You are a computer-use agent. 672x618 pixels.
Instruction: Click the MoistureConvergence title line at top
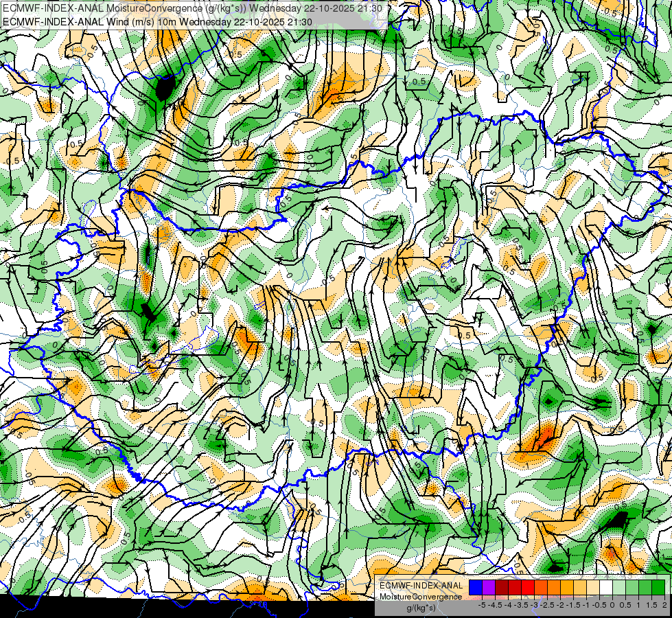click(192, 8)
